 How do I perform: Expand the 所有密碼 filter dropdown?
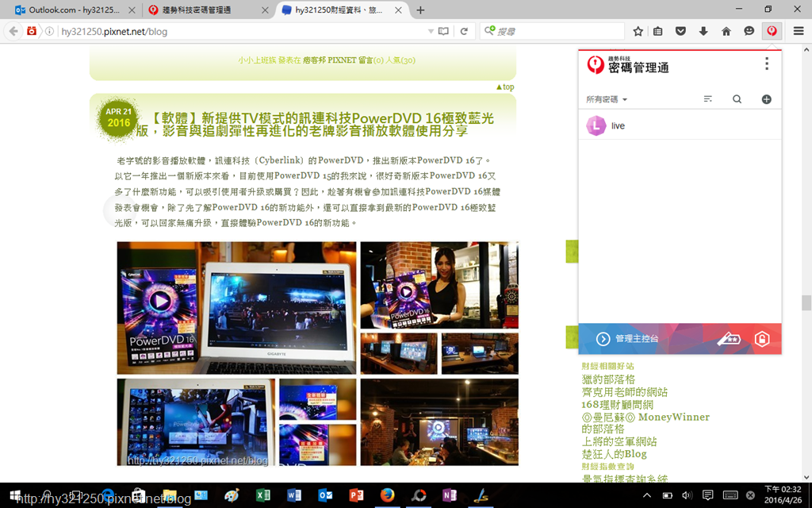[x=607, y=99]
